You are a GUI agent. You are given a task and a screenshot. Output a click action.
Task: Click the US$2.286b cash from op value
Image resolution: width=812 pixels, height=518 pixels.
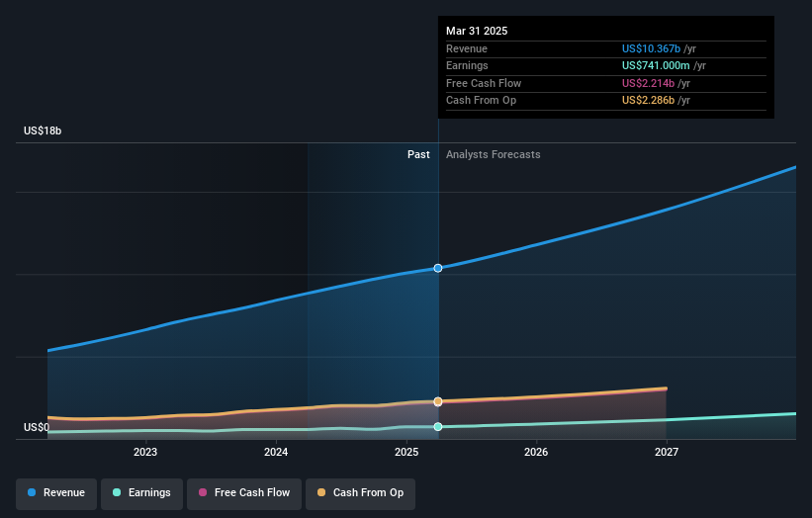[648, 101]
